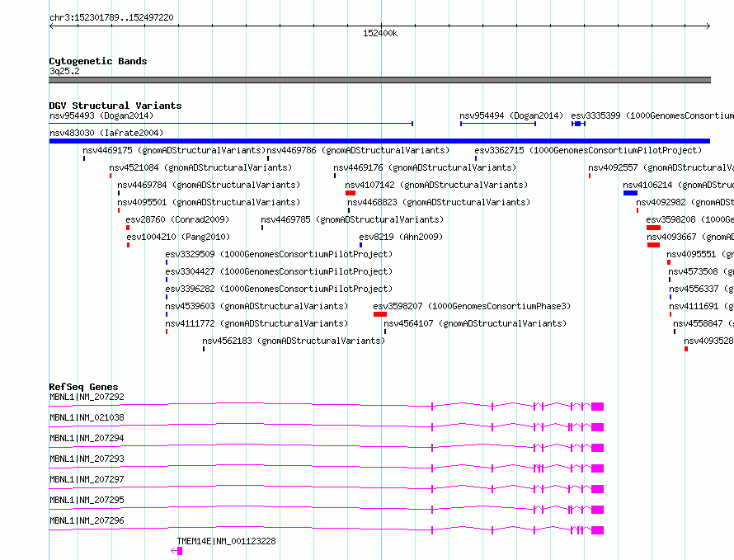Open variant nsv4106214 label
This screenshot has height=560, width=734.
pos(678,185)
